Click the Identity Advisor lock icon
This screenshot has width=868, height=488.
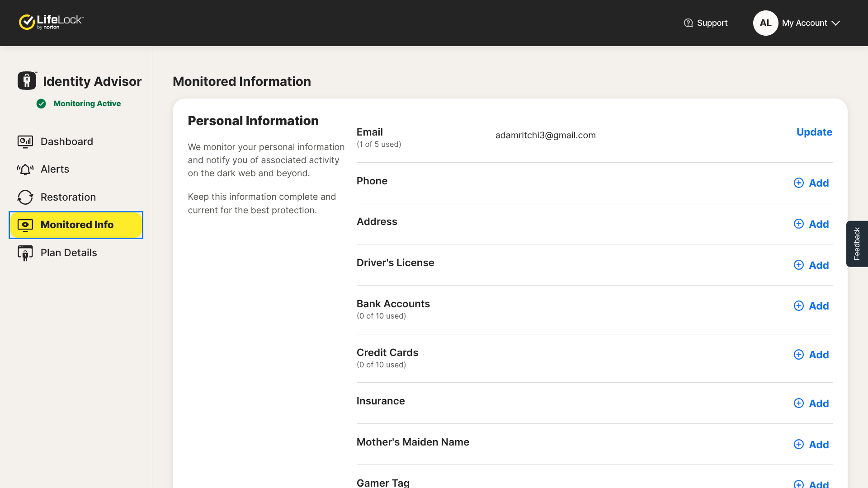[x=27, y=81]
